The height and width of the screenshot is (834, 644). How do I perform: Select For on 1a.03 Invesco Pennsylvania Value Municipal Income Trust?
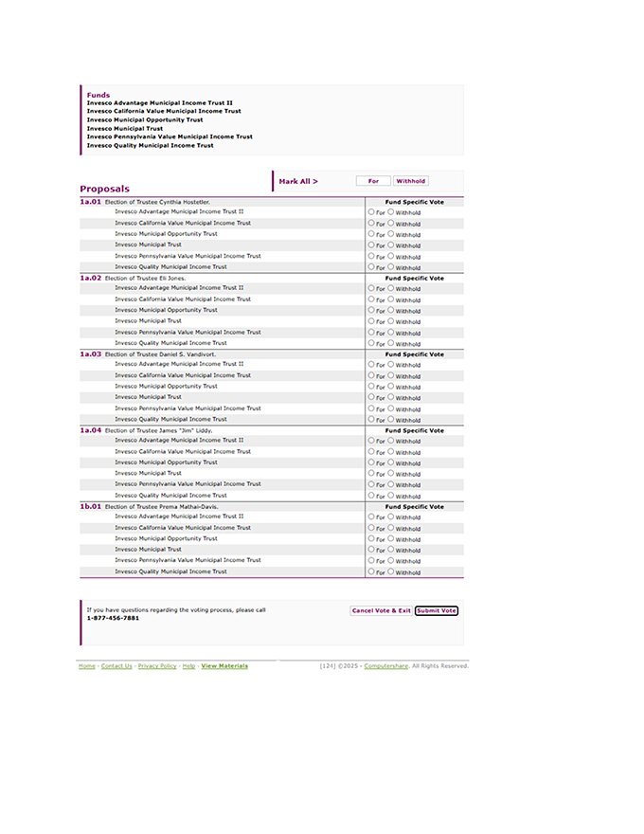point(371,408)
